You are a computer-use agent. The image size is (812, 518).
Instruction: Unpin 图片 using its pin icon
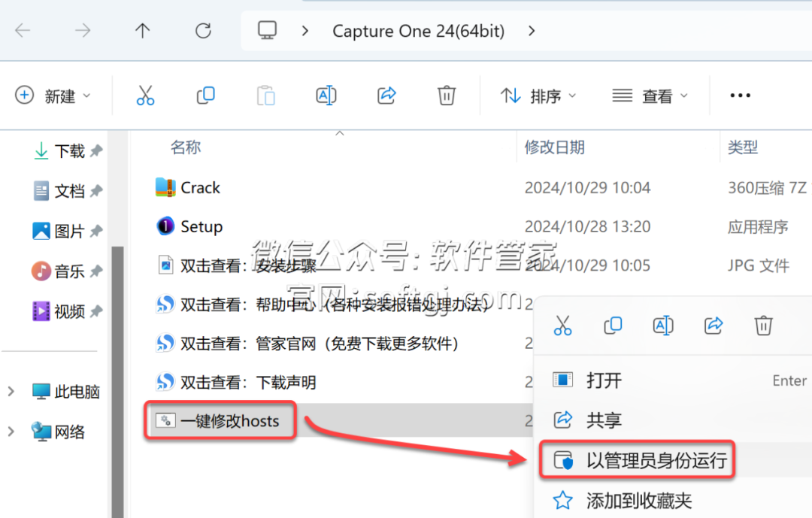pyautogui.click(x=96, y=231)
